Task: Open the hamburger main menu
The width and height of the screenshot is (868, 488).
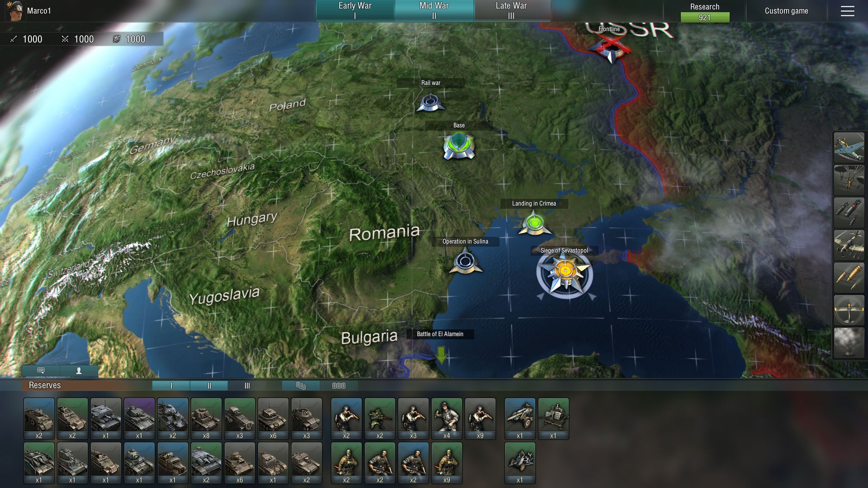Action: tap(847, 11)
